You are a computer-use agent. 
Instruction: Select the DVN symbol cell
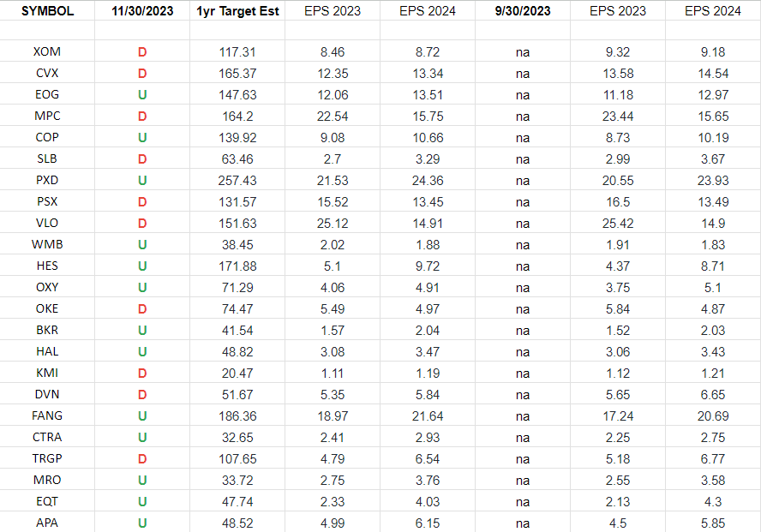tap(47, 394)
